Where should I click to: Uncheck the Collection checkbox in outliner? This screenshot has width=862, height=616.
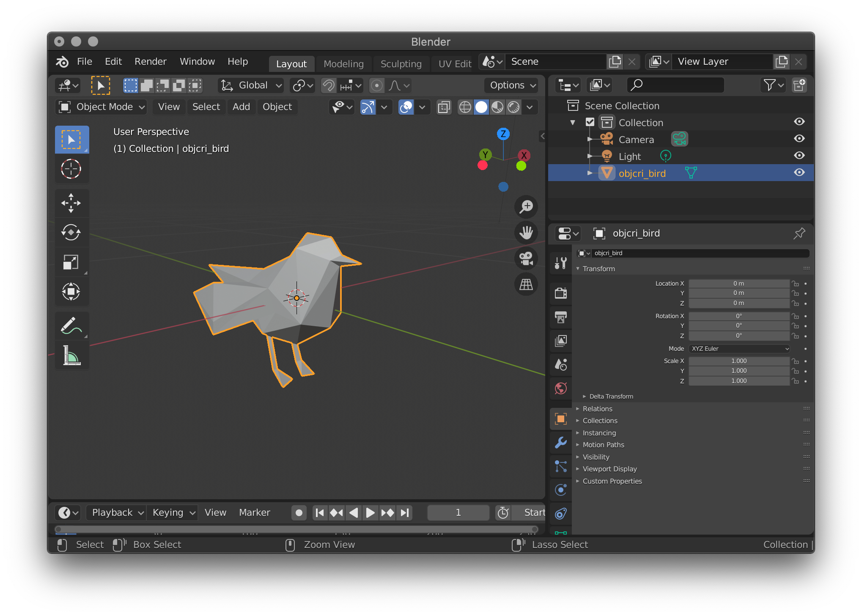[x=590, y=122]
